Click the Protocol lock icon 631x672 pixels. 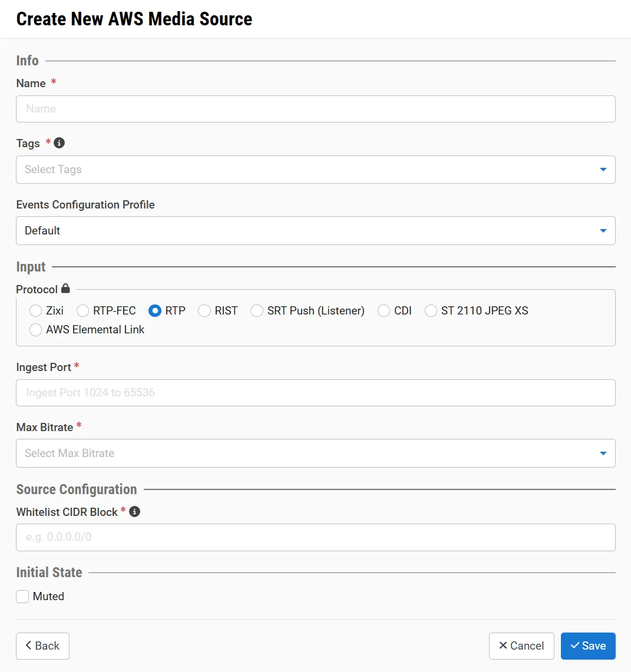(65, 289)
